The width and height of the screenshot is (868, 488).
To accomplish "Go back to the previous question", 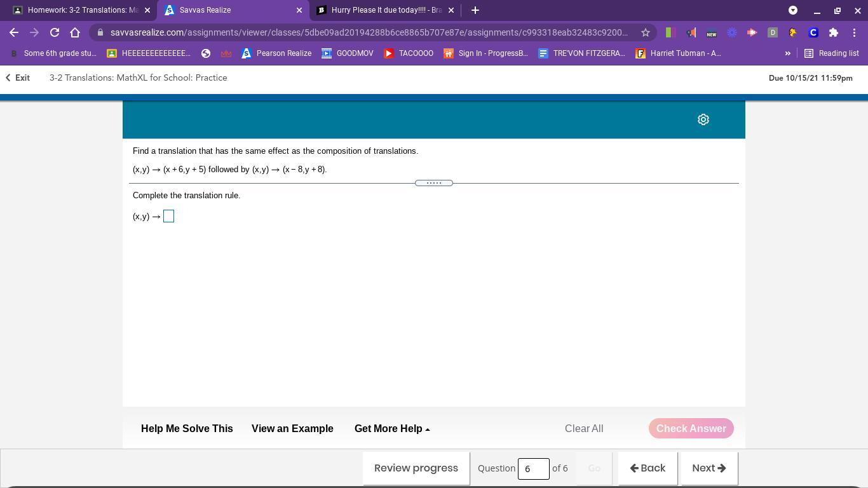I will click(648, 468).
